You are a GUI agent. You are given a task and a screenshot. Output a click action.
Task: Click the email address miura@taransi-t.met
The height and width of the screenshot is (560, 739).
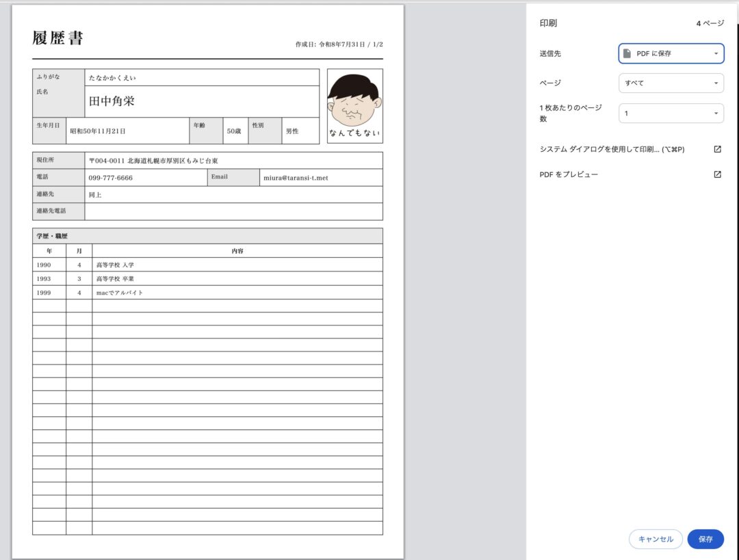(x=296, y=178)
